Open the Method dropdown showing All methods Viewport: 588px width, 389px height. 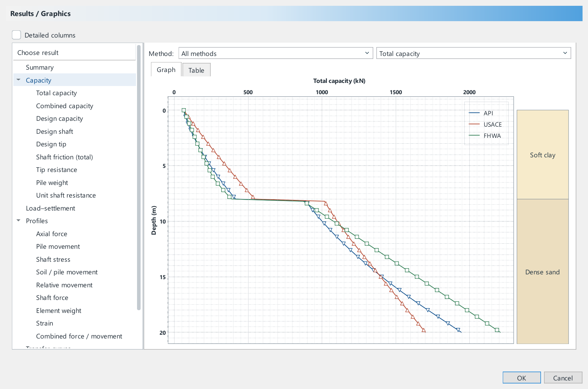coord(276,53)
